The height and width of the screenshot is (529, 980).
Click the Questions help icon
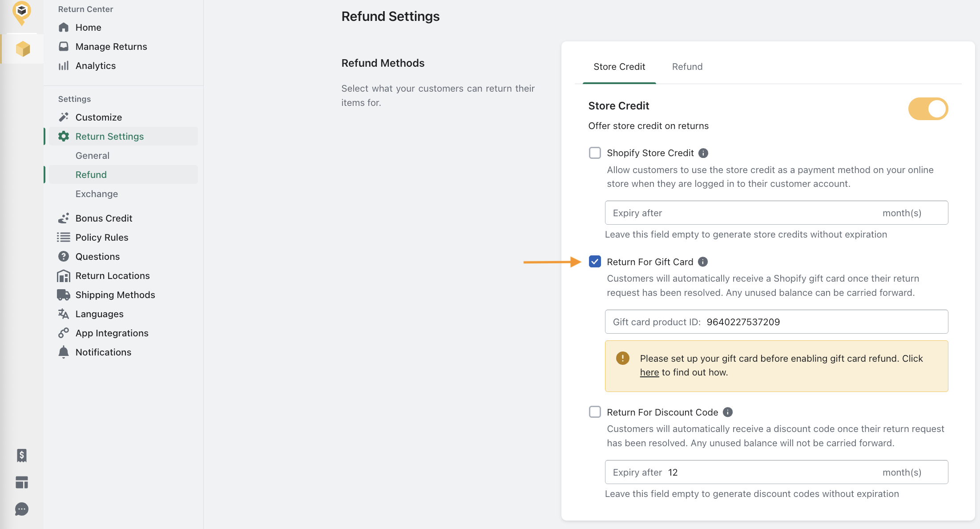(64, 256)
